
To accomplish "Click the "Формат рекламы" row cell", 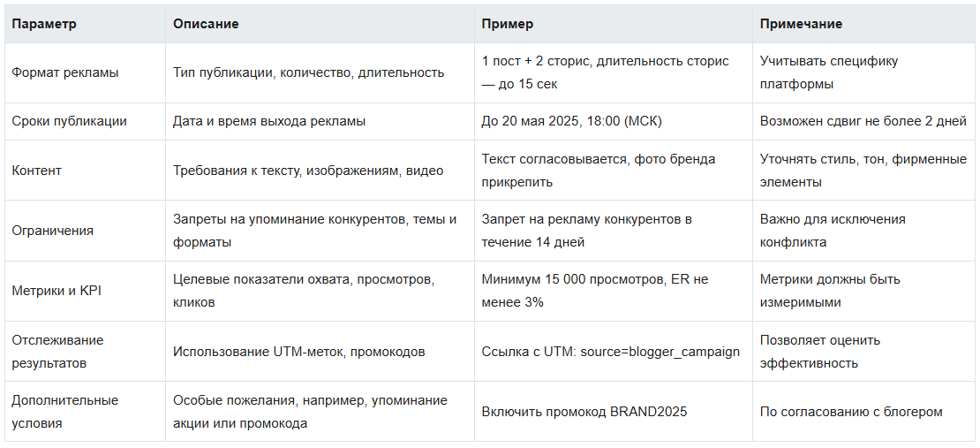I will click(65, 72).
